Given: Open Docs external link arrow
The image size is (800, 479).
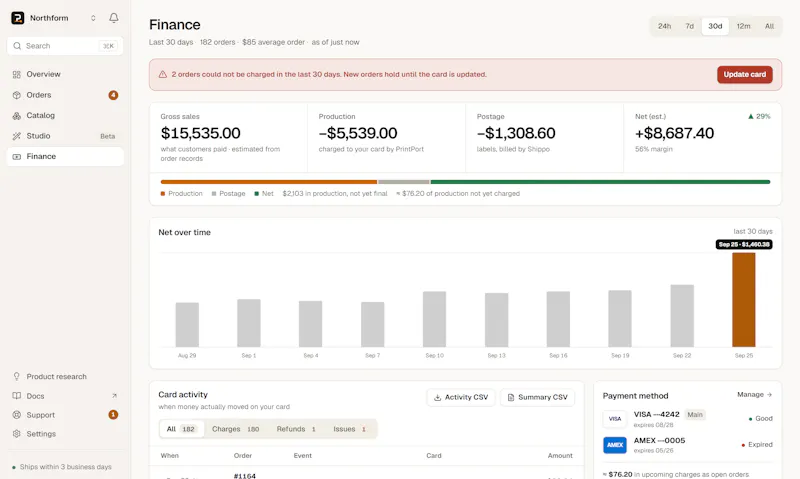Looking at the screenshot, I should 114,396.
